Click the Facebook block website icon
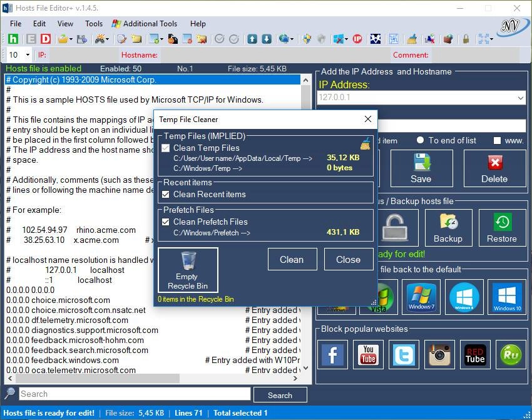This screenshot has width=532, height=420. point(332,354)
